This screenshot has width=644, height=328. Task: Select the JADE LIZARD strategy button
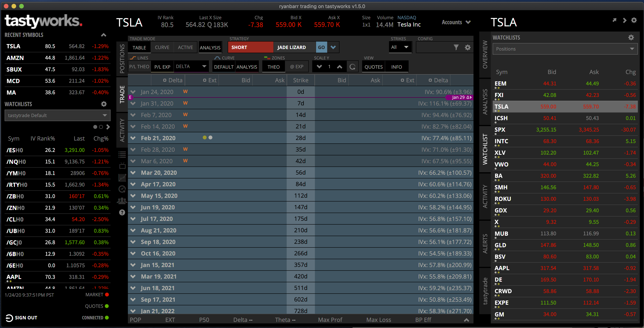[x=294, y=47]
